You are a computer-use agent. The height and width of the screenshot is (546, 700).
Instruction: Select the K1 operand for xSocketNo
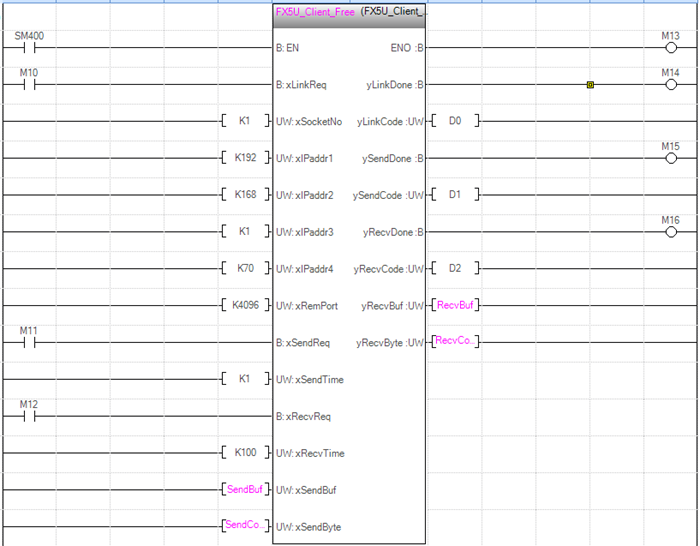245,121
